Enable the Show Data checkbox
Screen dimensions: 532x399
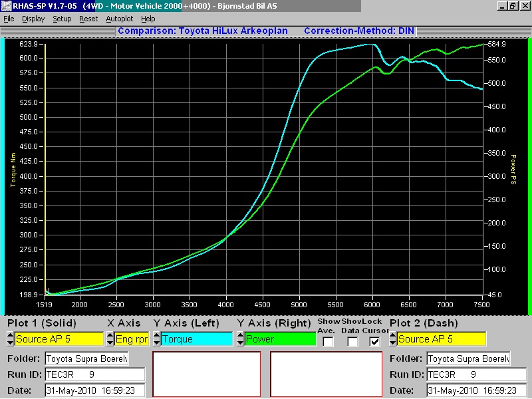coord(352,342)
